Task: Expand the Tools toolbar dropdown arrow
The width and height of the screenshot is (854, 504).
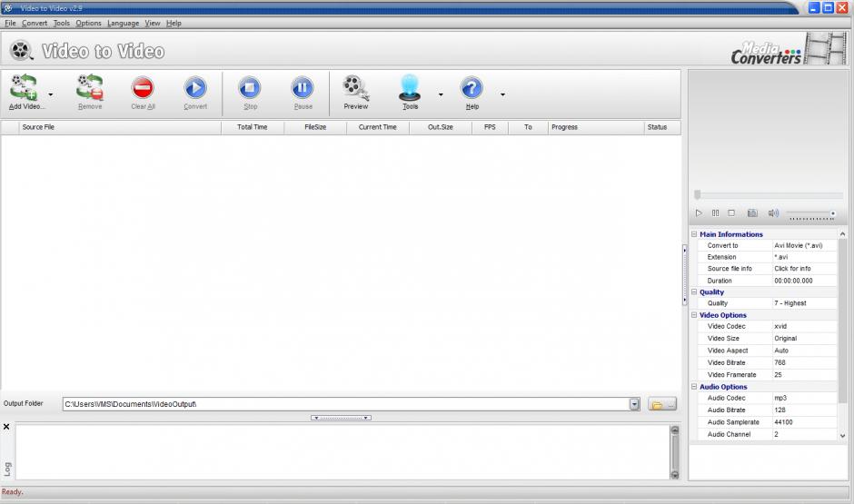Action: tap(441, 94)
